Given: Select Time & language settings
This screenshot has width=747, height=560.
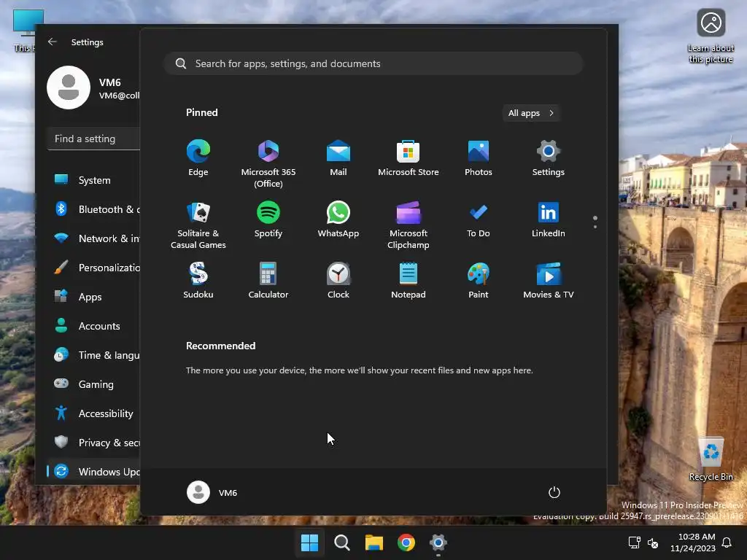Looking at the screenshot, I should click(94, 355).
